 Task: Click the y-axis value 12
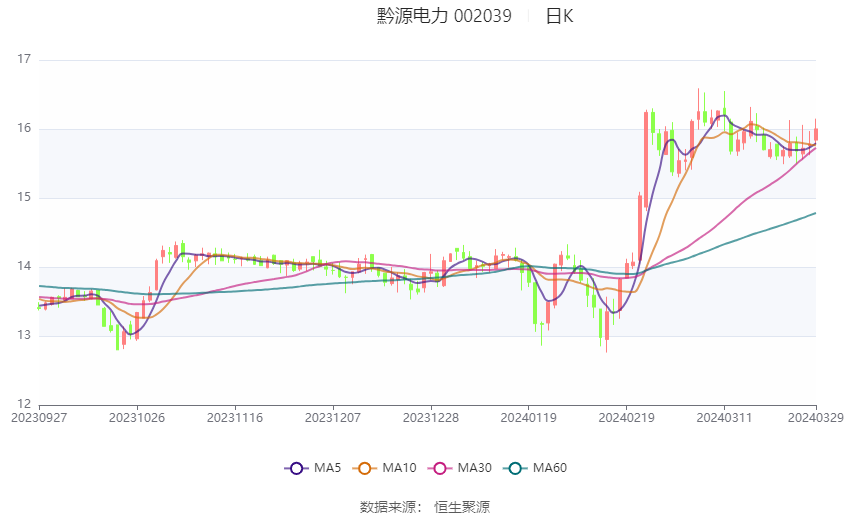click(24, 404)
